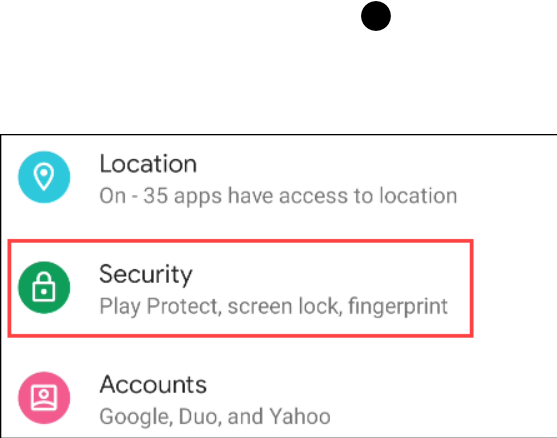Click the word 'fingerprint' under Security
This screenshot has height=438, width=557.
[398, 306]
